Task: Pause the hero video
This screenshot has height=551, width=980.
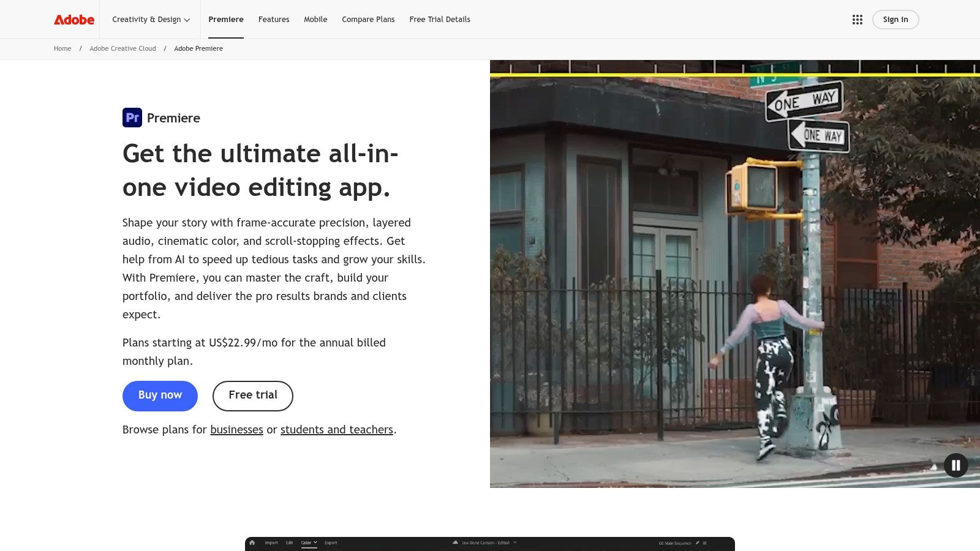Action: [x=956, y=465]
